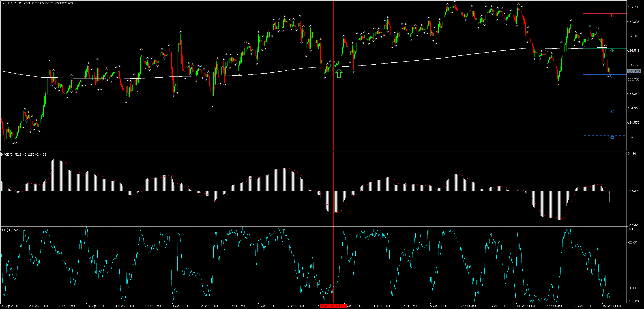Screen dimensions: 644x309
Task: Click price scale value 135.755
Action: click(634, 79)
